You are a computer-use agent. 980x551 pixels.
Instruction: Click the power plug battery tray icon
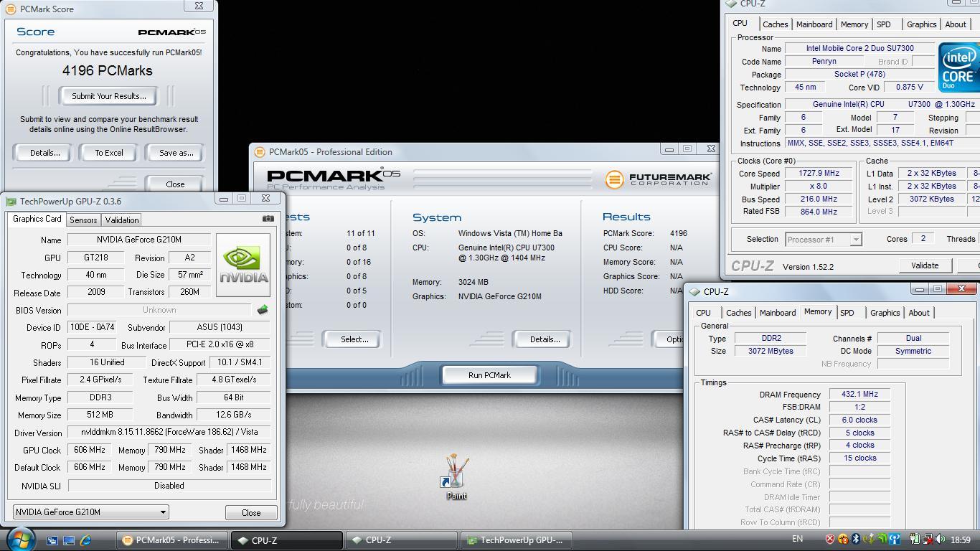914,539
